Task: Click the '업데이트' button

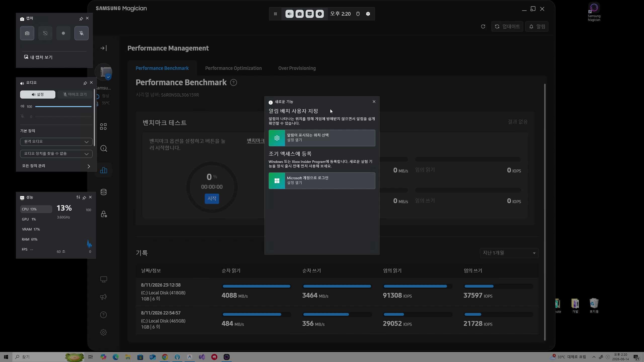Action: pyautogui.click(x=507, y=26)
